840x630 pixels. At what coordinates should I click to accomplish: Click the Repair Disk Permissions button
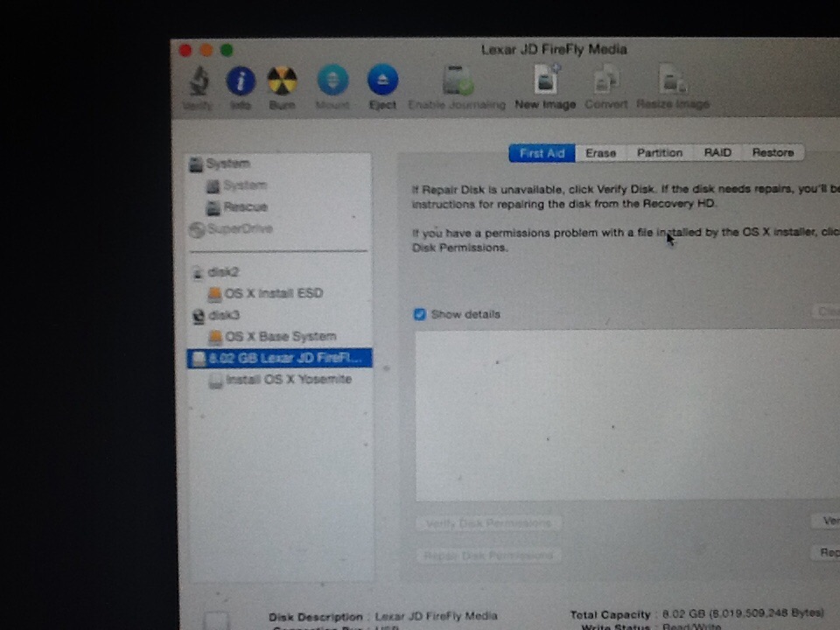tap(488, 556)
